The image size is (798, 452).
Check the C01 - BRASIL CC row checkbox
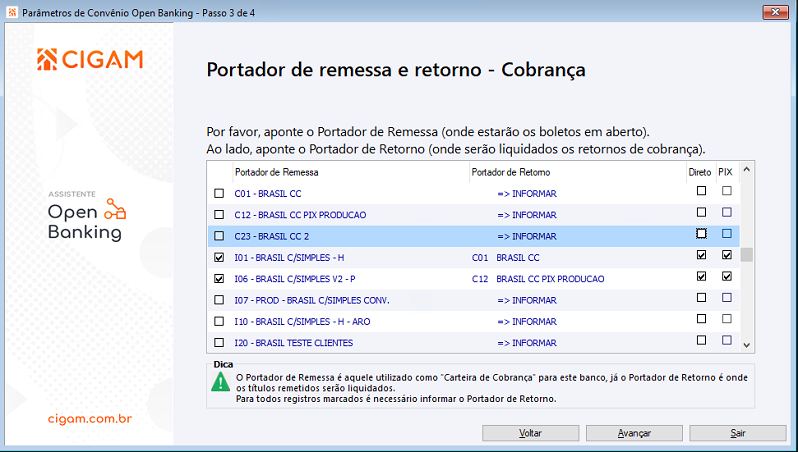219,193
